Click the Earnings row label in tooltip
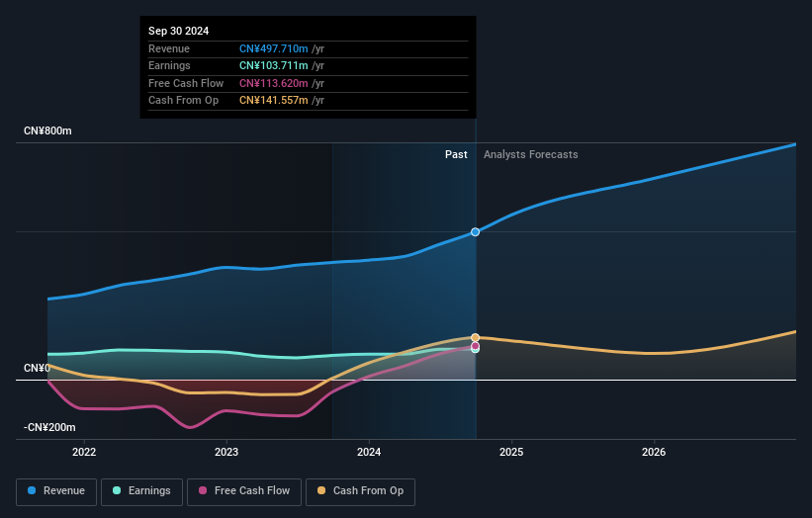 tap(169, 65)
